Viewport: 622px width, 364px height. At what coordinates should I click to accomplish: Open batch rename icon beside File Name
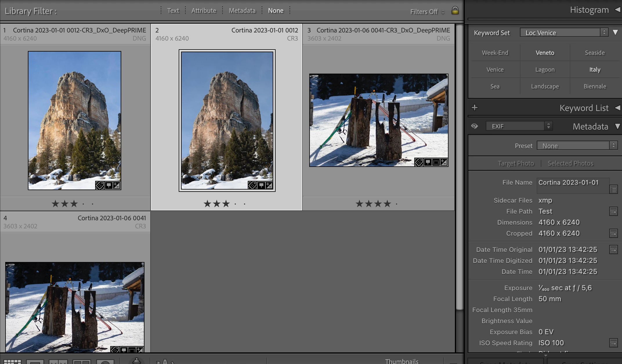(x=613, y=190)
